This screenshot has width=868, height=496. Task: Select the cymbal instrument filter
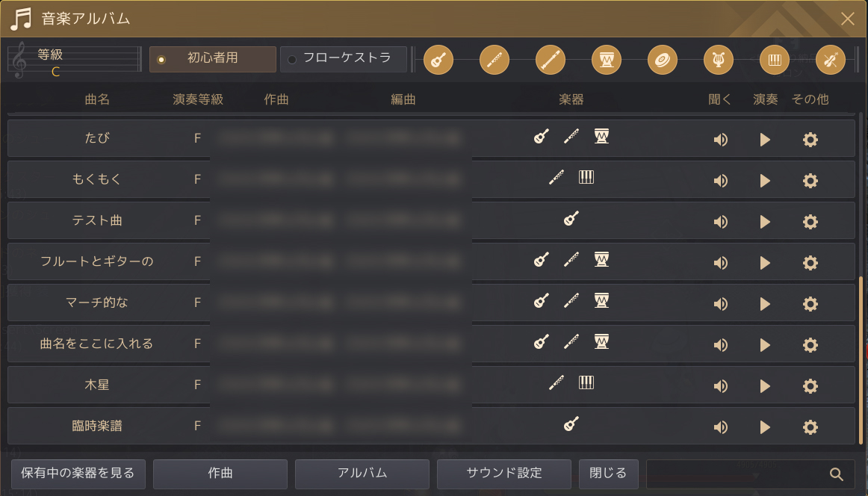click(x=663, y=60)
